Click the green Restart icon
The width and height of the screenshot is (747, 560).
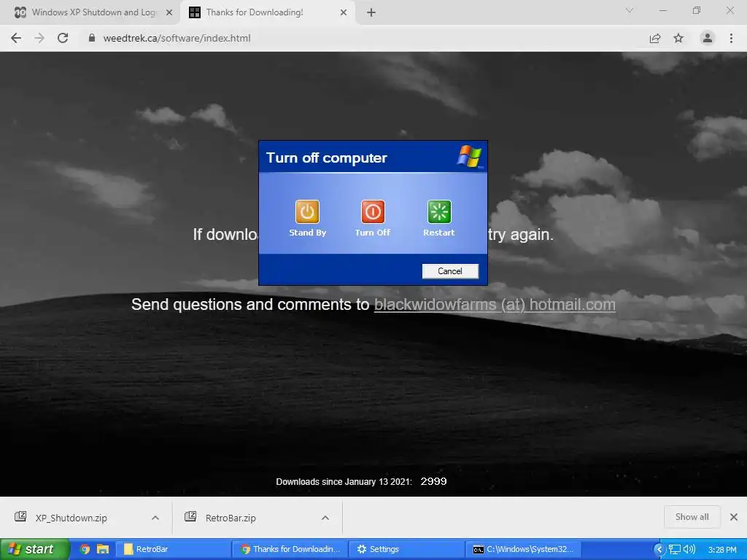[438, 211]
